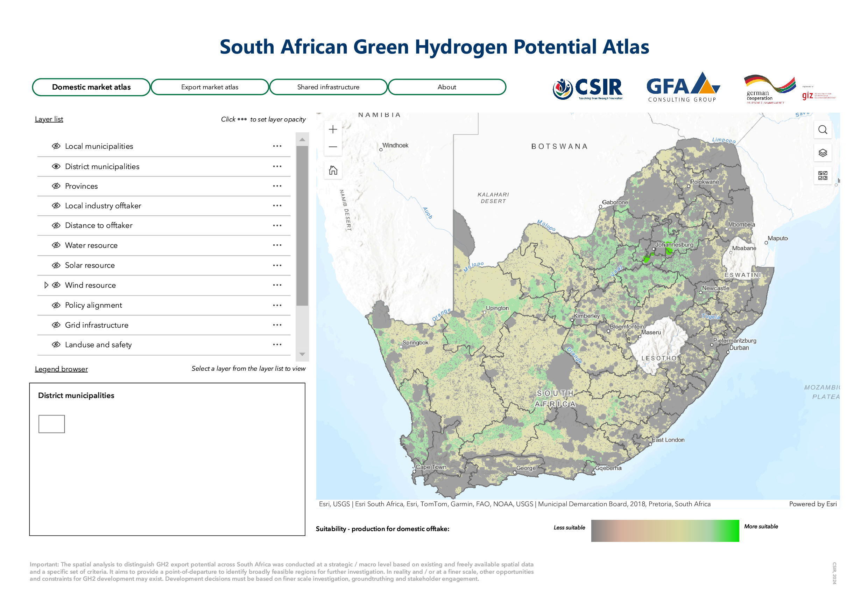Click the layer list scrollbar thumb
This screenshot has height=614, width=868.
302,225
